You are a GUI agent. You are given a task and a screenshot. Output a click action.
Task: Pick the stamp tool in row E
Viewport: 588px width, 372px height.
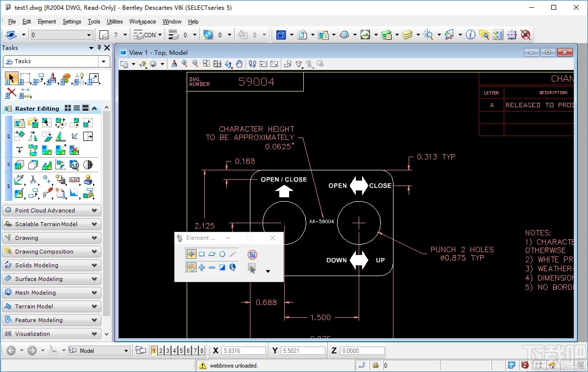(88, 180)
